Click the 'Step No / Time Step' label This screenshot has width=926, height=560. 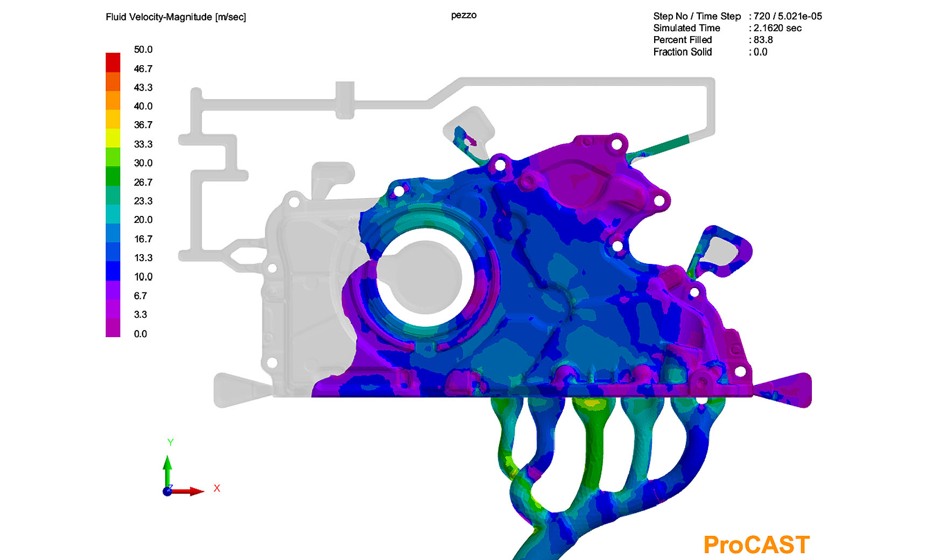[697, 16]
